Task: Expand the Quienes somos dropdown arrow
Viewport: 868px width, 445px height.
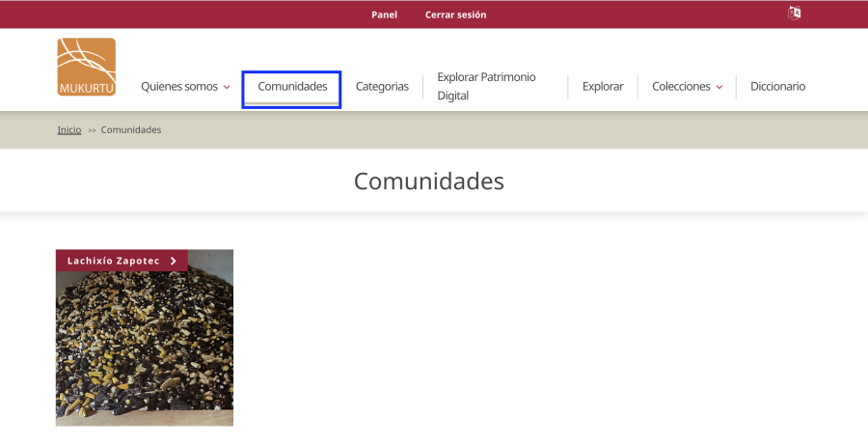Action: (x=227, y=87)
